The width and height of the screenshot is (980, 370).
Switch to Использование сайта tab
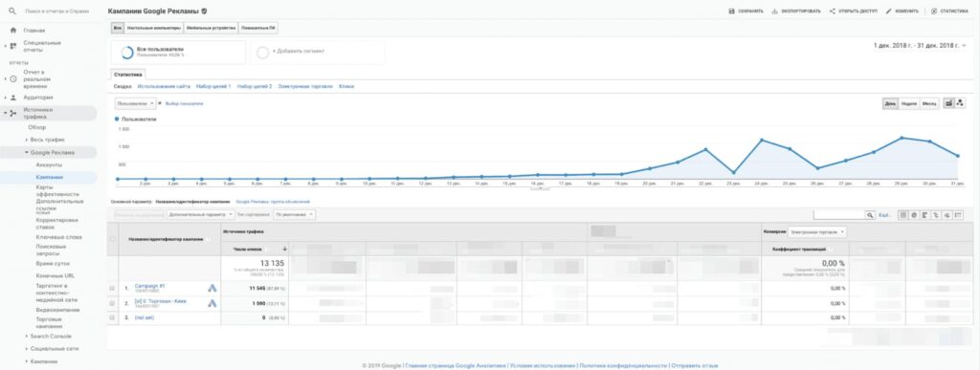(163, 86)
